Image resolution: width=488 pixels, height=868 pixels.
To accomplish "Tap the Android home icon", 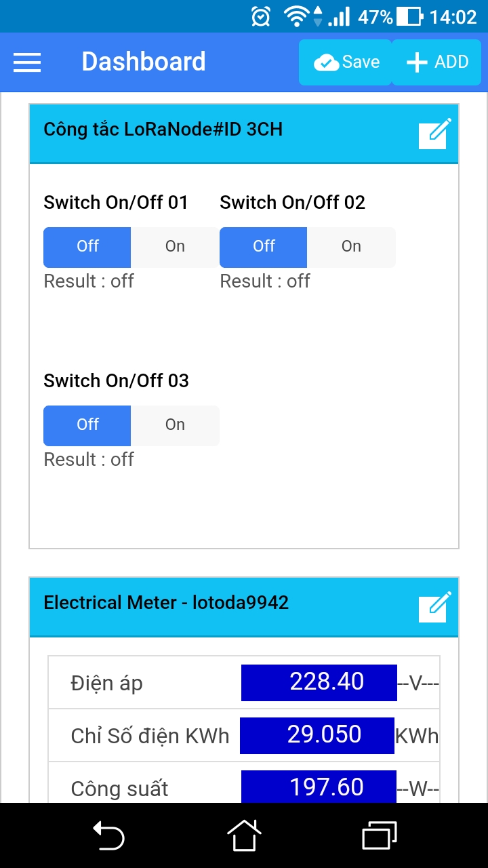I will click(244, 835).
